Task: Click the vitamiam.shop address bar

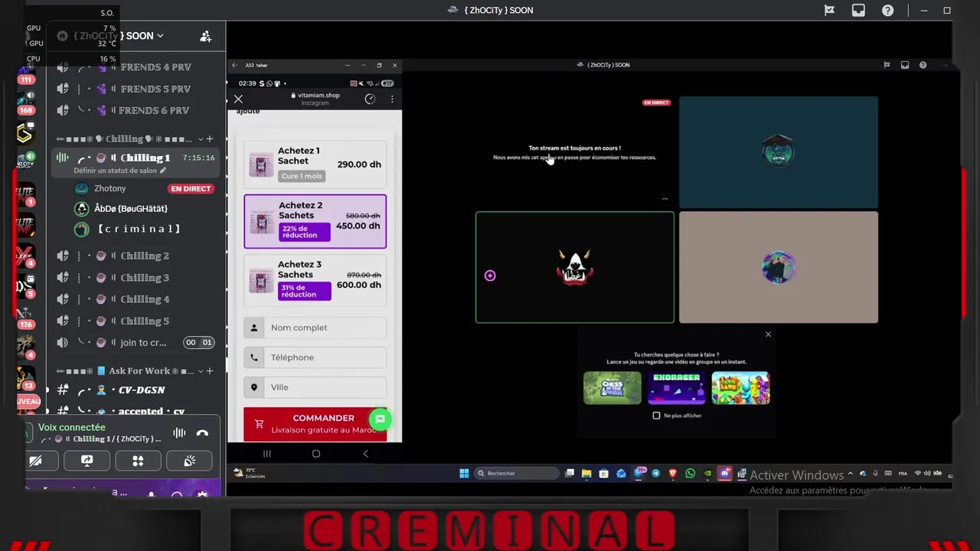Action: [x=315, y=99]
